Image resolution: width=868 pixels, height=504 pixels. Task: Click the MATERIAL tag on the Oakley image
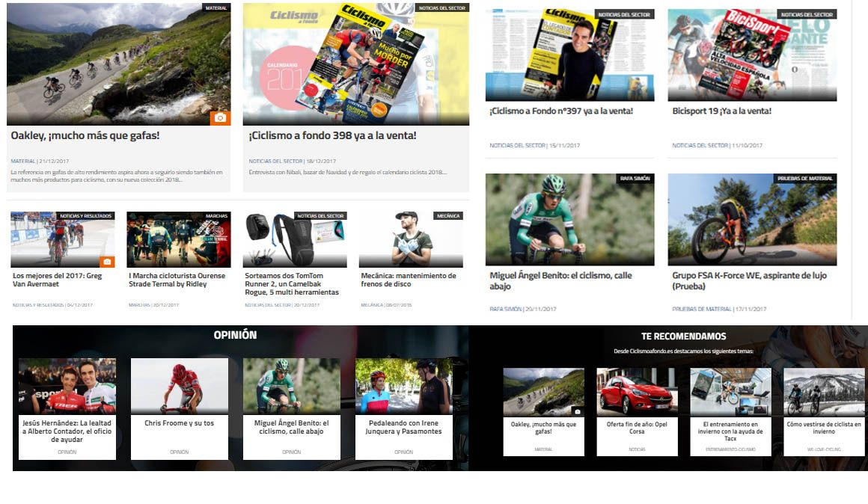216,7
